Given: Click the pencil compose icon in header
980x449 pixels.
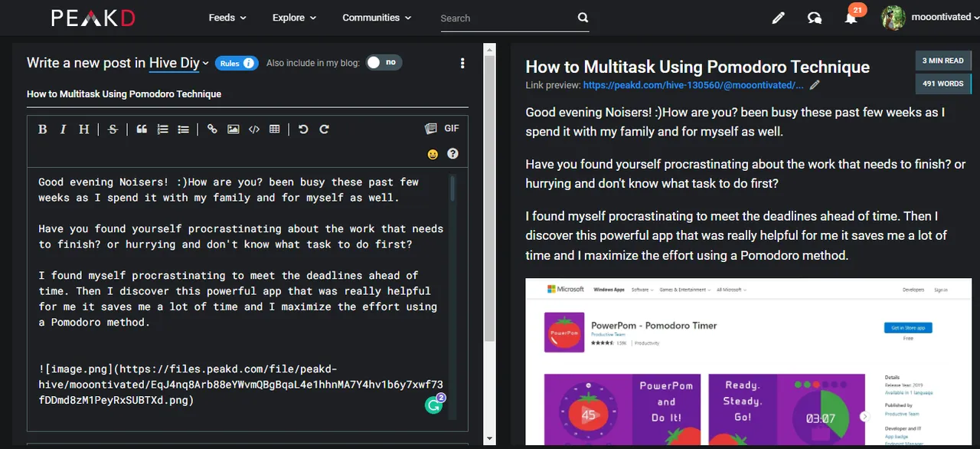Looking at the screenshot, I should click(x=779, y=18).
